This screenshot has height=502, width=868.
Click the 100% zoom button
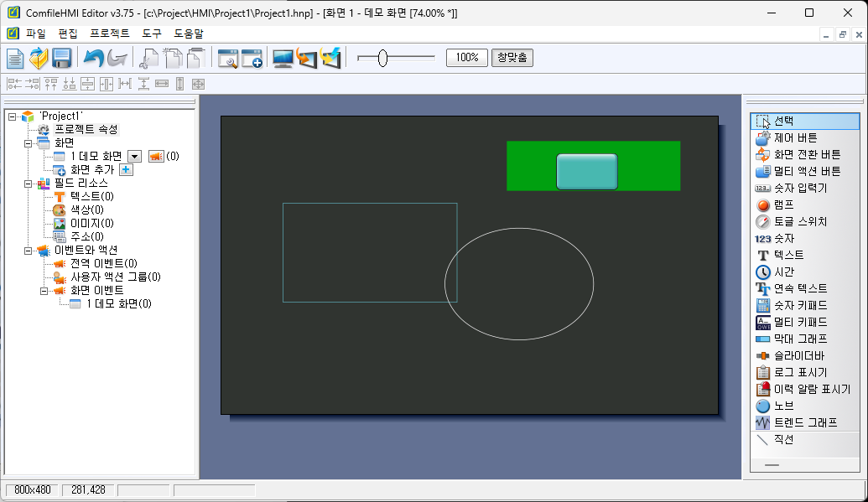[x=466, y=58]
